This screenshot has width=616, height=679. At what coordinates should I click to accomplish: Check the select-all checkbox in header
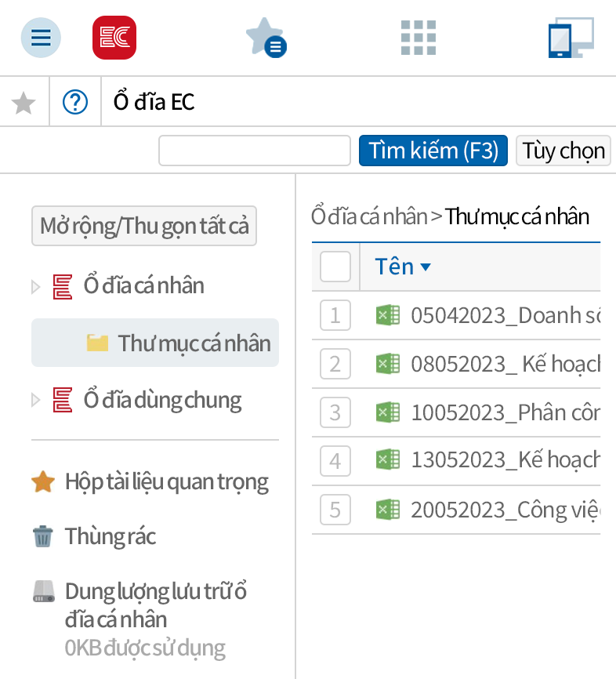(335, 267)
